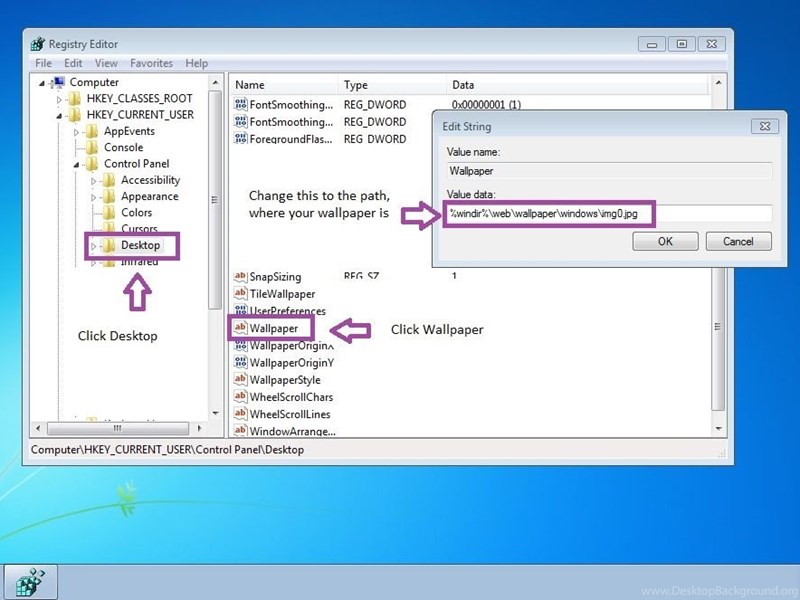Select the Computer icon at tree root

coord(58,82)
